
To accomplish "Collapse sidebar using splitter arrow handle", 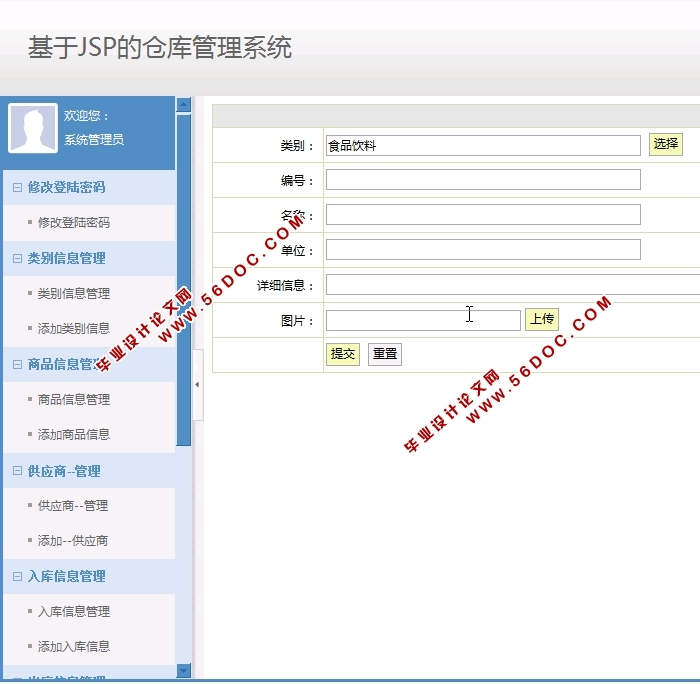I will click(197, 384).
